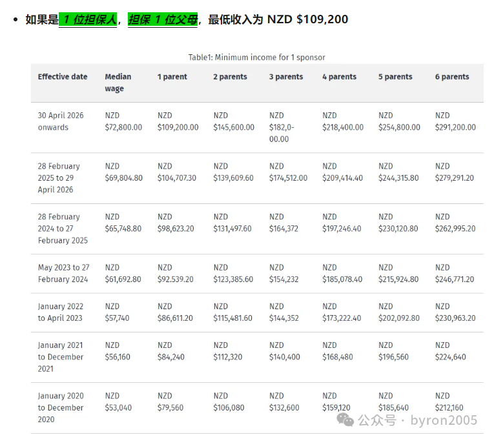The image size is (503, 448).
Task: Click the green highlighted text "1 位担保人"
Action: (x=88, y=19)
